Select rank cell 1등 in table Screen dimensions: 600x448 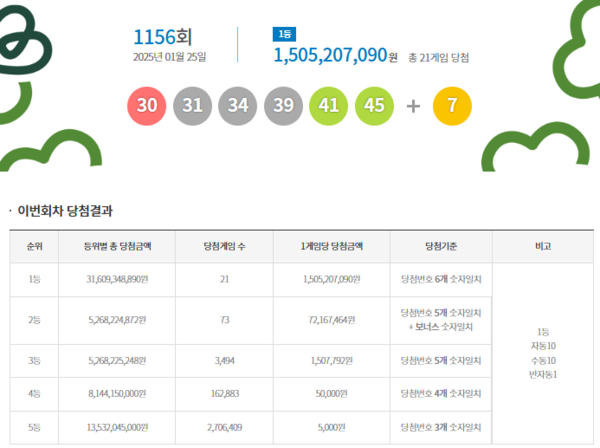click(x=34, y=279)
